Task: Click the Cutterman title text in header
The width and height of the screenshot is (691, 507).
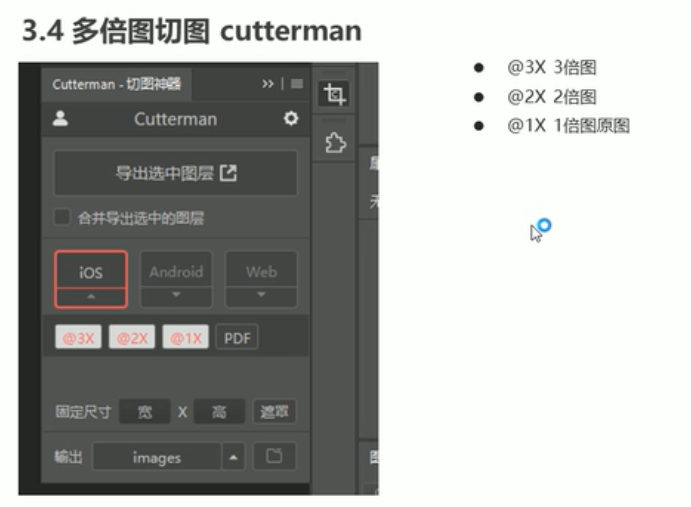Action: click(175, 119)
